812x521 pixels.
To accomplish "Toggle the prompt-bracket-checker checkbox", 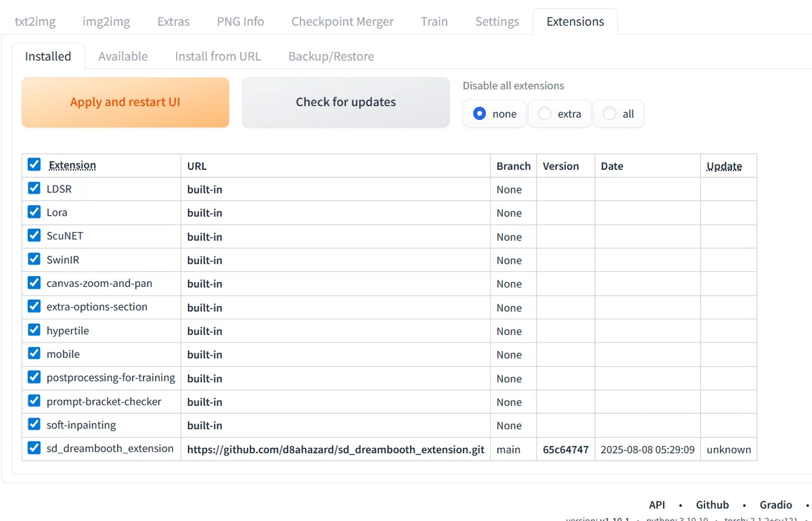I will point(35,401).
